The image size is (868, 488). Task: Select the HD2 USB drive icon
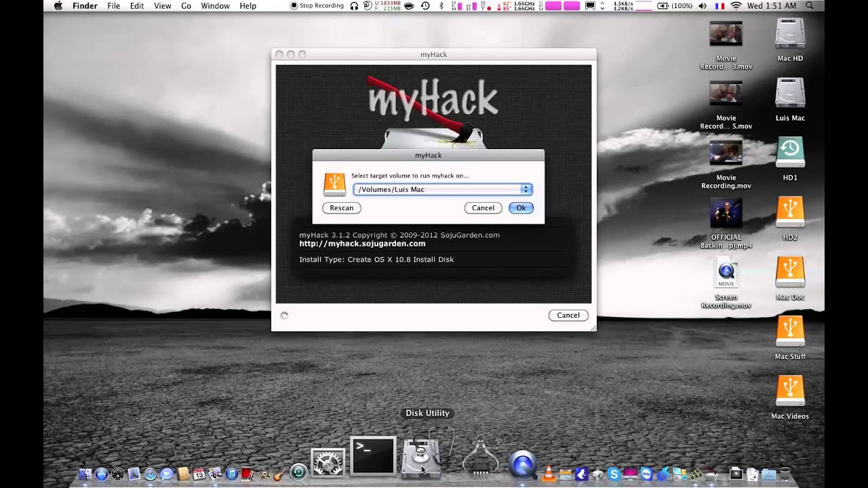click(x=790, y=213)
